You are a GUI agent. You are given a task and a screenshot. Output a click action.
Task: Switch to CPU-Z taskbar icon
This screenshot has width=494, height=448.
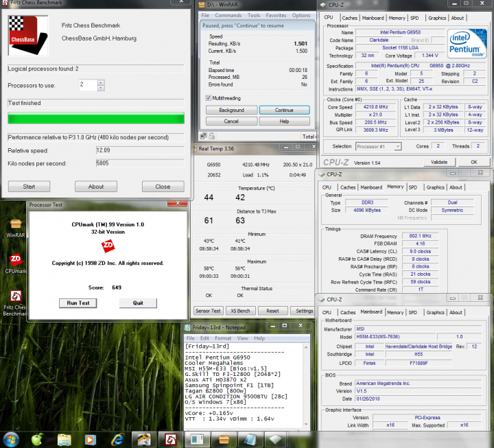[276, 440]
